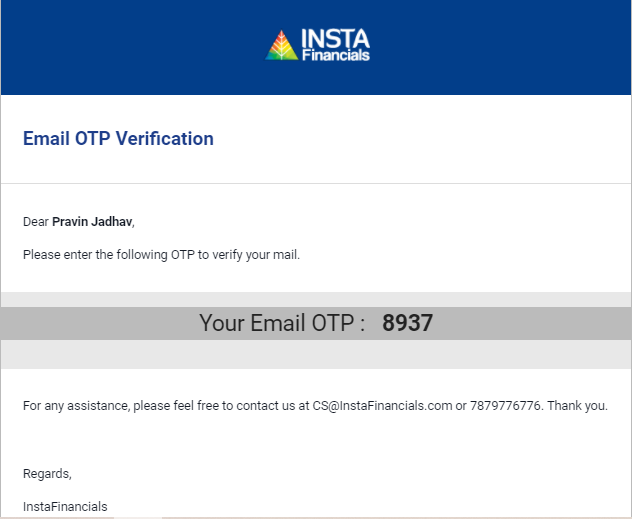Click the 'Thank you.' text

(x=577, y=405)
